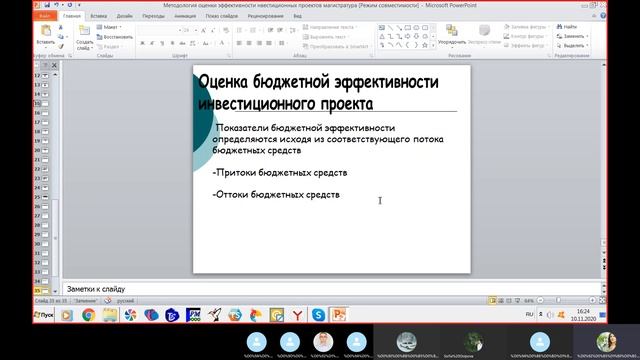Click Преобразовать в SmartArt
The width and height of the screenshot is (640, 360).
[x=336, y=47]
